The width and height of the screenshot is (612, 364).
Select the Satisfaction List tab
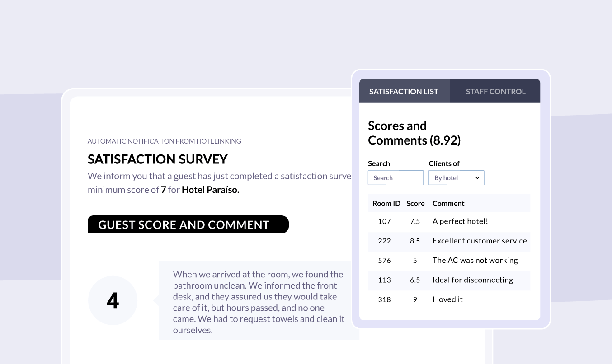[x=404, y=91]
